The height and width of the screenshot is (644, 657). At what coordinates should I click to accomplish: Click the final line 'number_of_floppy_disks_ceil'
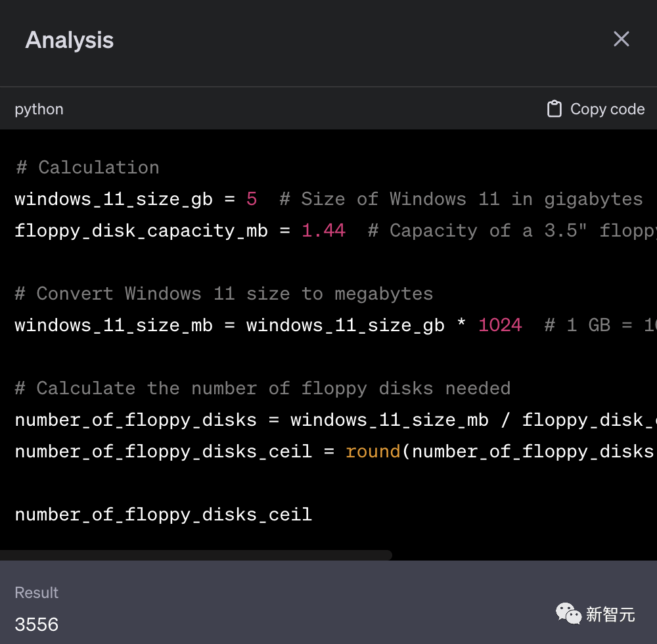coord(164,515)
